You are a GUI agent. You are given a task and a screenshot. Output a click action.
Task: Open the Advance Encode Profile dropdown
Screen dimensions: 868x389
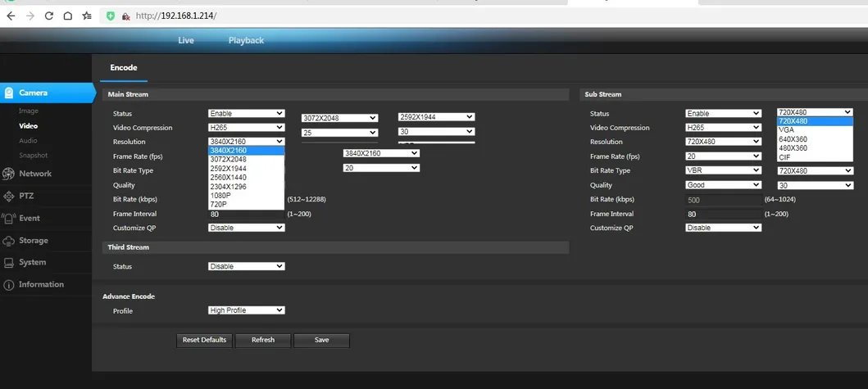[x=247, y=310]
